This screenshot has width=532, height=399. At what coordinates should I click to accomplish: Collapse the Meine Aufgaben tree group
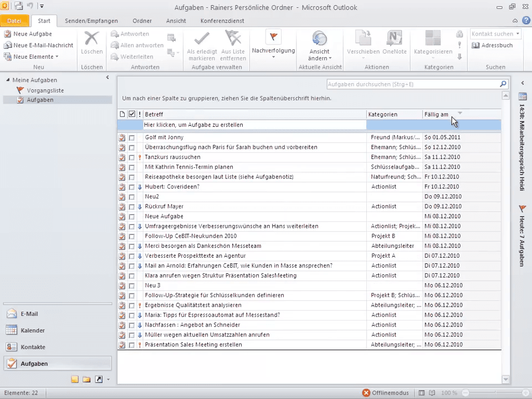tap(8, 80)
